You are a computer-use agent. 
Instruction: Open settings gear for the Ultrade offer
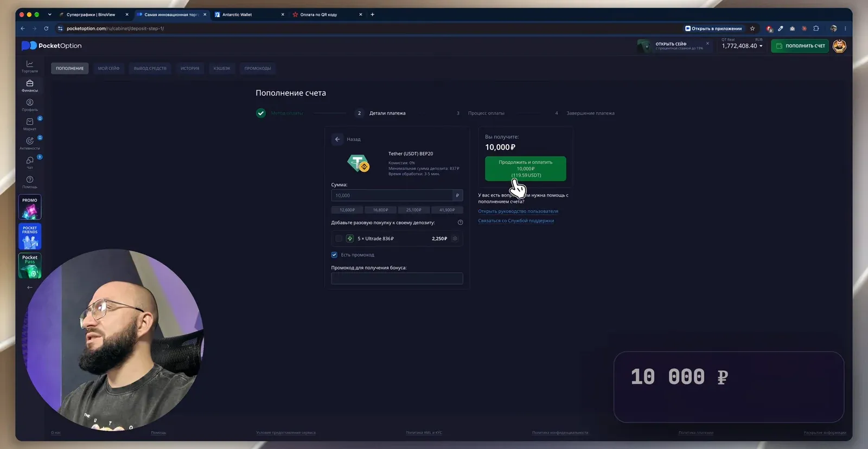455,239
